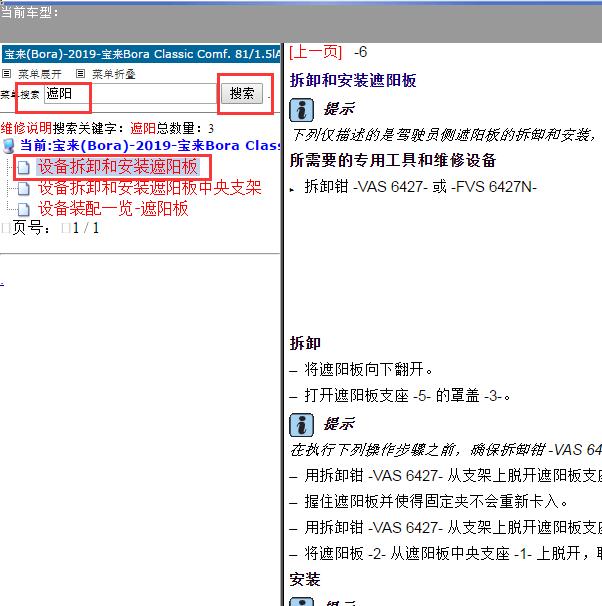Click the collapse icon beside 菜单折叠

click(x=80, y=73)
